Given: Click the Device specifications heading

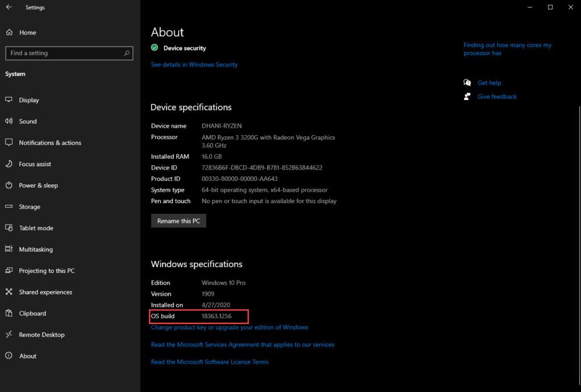Looking at the screenshot, I should click(191, 107).
